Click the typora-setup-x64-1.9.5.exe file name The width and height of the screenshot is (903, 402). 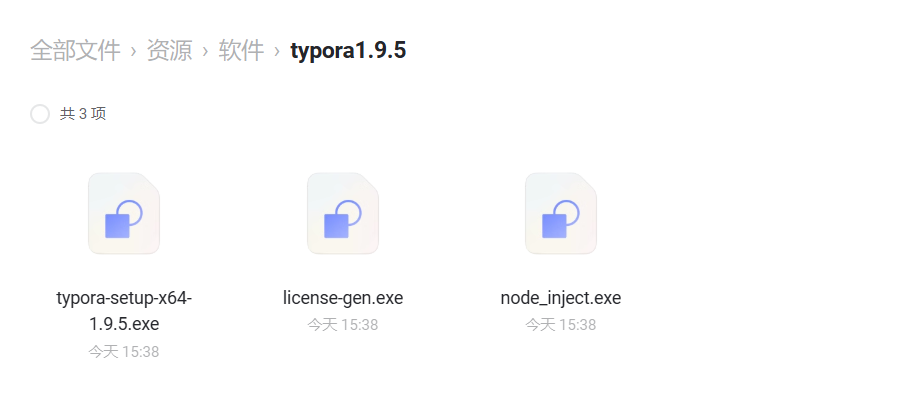(x=124, y=311)
